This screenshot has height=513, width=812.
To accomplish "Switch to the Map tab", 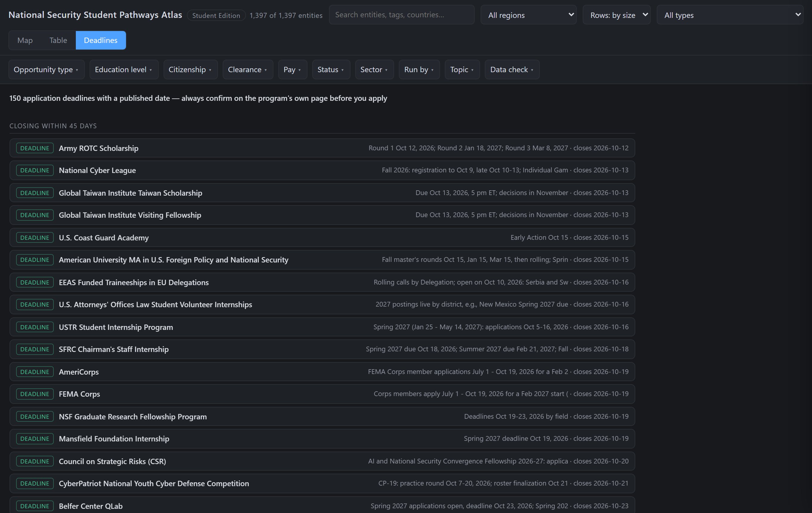I will click(x=25, y=40).
